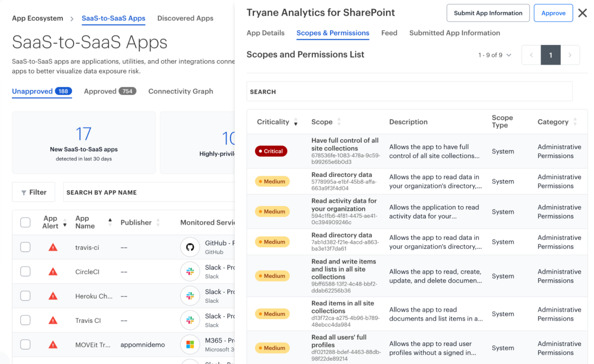
Task: Check the CircleCI row checkbox
Action: click(x=25, y=272)
